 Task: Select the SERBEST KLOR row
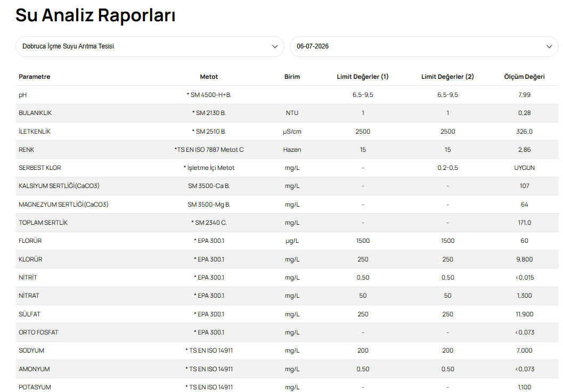point(287,168)
